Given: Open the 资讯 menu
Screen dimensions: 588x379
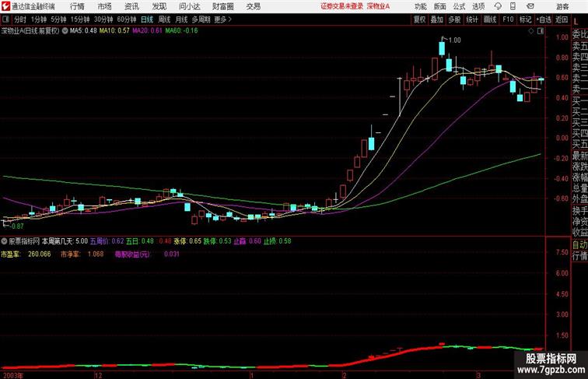Looking at the screenshot, I should pyautogui.click(x=131, y=6).
